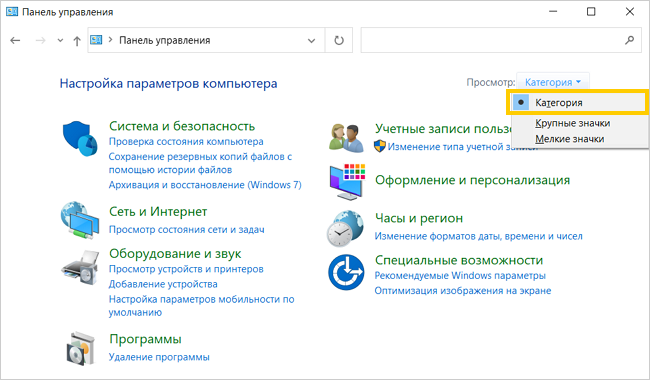This screenshot has height=380, width=650.
Task: Click the UAC shield next to account type link
Action: coord(379,146)
